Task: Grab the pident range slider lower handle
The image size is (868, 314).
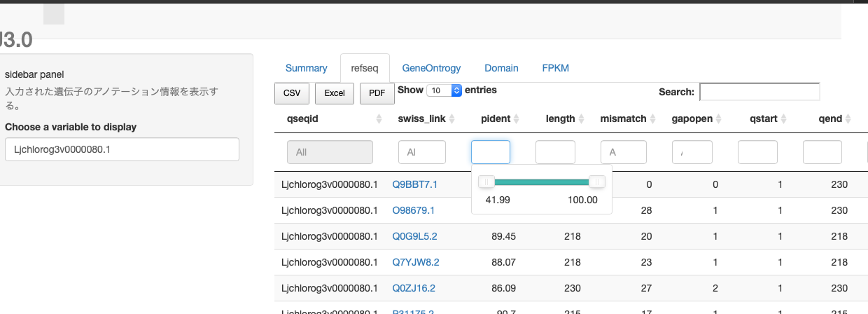Action: coord(486,182)
